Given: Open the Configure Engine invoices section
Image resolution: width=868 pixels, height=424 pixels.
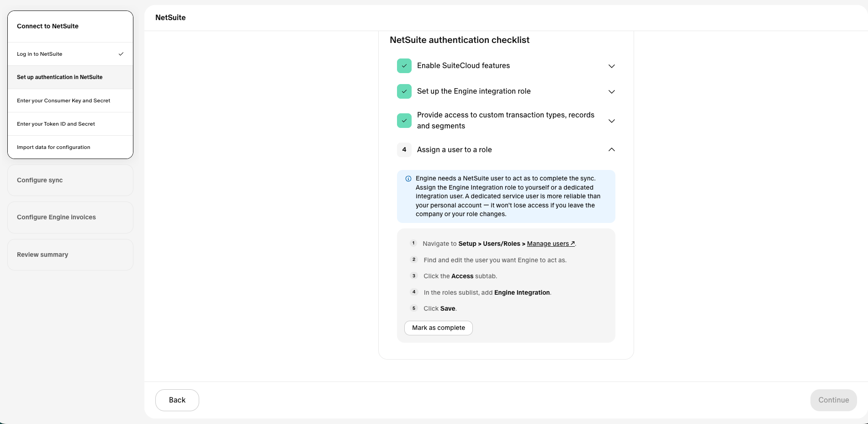Looking at the screenshot, I should pos(70,217).
